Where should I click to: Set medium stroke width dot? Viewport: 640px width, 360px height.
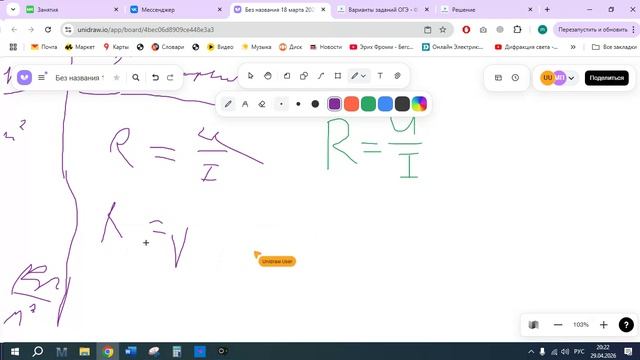pyautogui.click(x=298, y=104)
